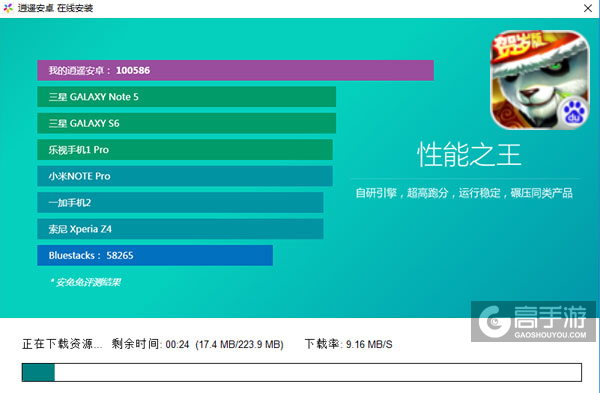Image resolution: width=600 pixels, height=393 pixels.
Task: Select the 三星 GALAXY S6 bar
Action: click(x=187, y=123)
